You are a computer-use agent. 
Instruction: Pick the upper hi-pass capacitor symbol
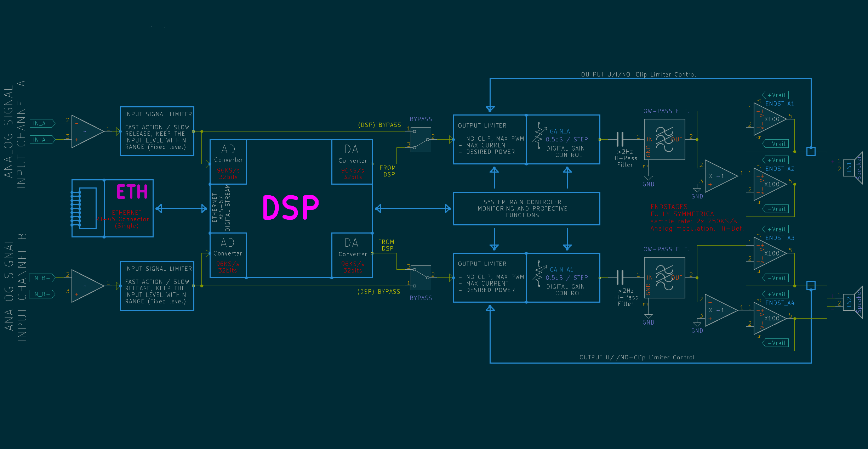tap(620, 139)
